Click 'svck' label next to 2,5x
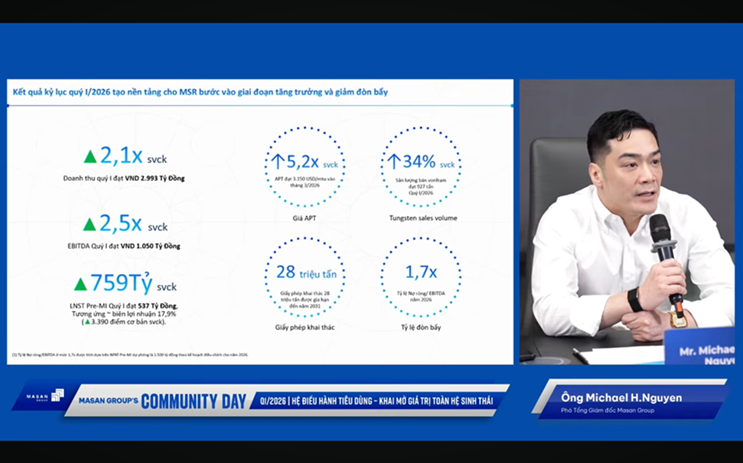The height and width of the screenshot is (463, 743). (158, 227)
